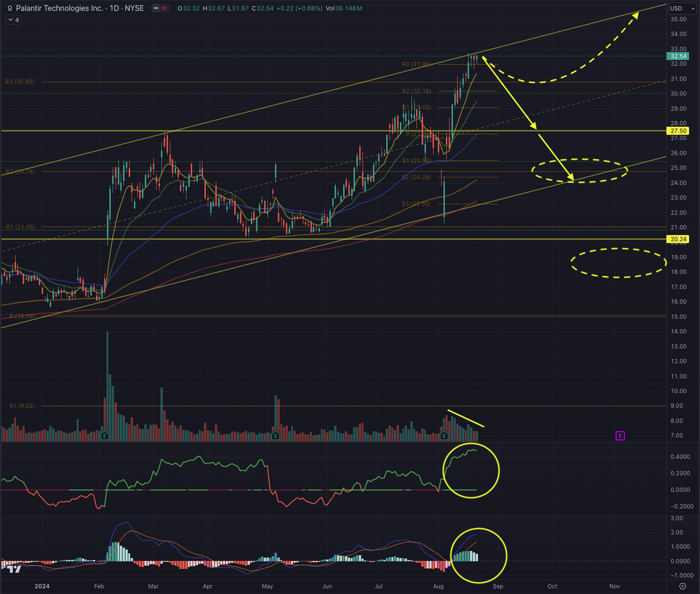Viewport: 700px width, 594px height.
Task: Click the low price value 31.97
Action: (240, 9)
